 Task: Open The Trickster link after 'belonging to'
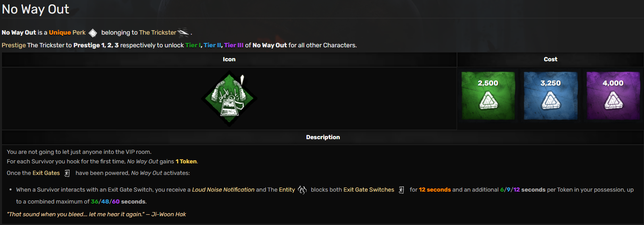coord(158,33)
